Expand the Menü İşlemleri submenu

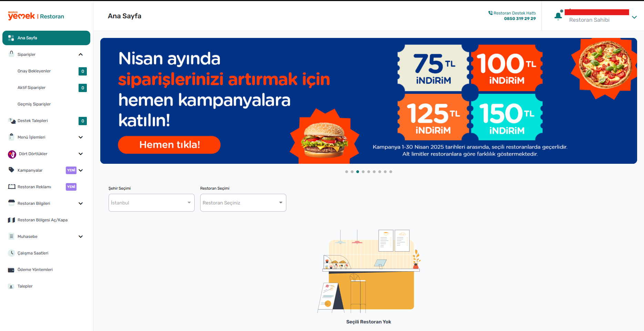81,137
